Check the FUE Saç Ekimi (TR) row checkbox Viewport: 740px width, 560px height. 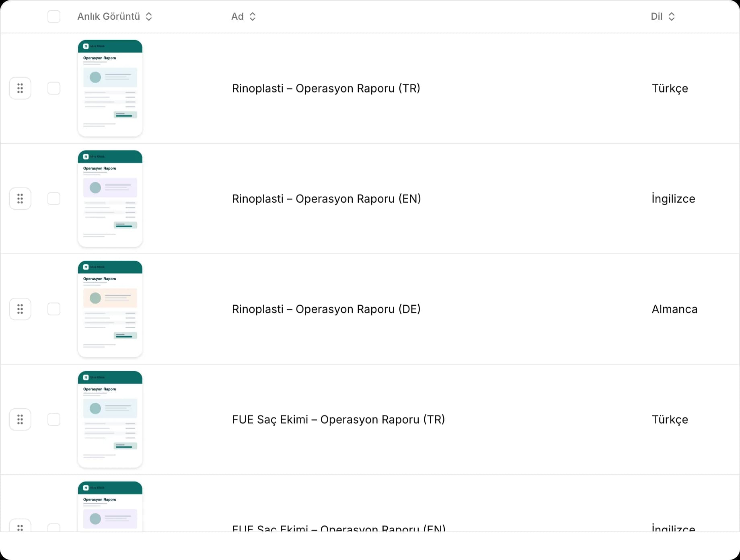pyautogui.click(x=54, y=420)
